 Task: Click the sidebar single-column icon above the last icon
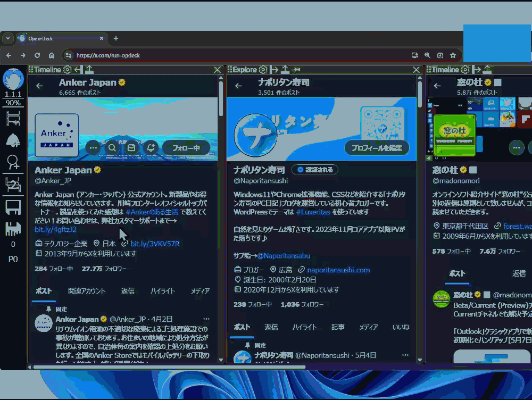coord(13,207)
